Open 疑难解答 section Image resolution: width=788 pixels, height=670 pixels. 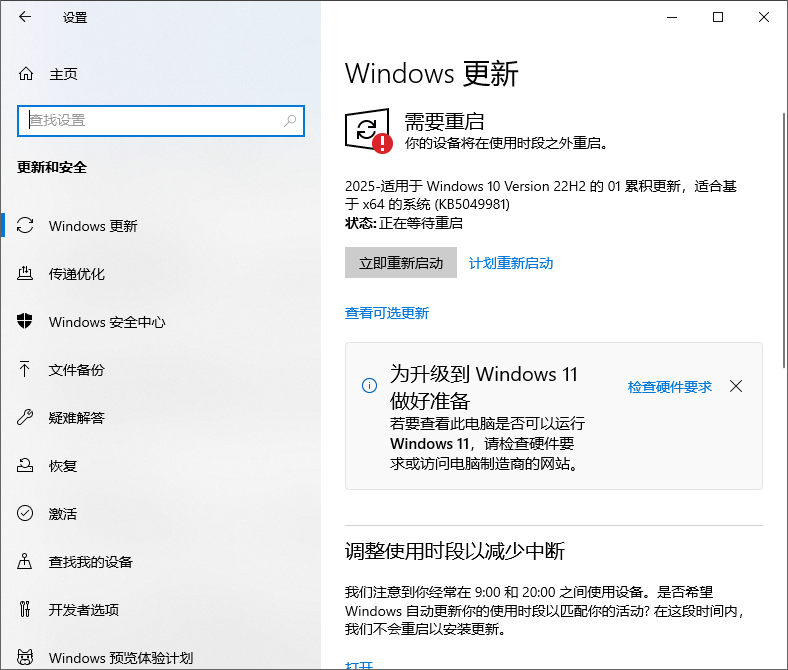[76, 418]
